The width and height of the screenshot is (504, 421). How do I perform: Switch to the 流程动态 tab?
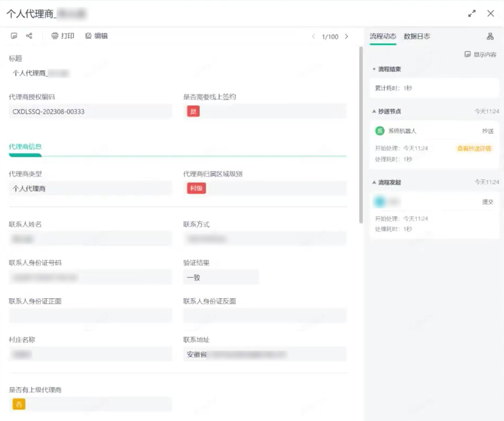[x=383, y=36]
